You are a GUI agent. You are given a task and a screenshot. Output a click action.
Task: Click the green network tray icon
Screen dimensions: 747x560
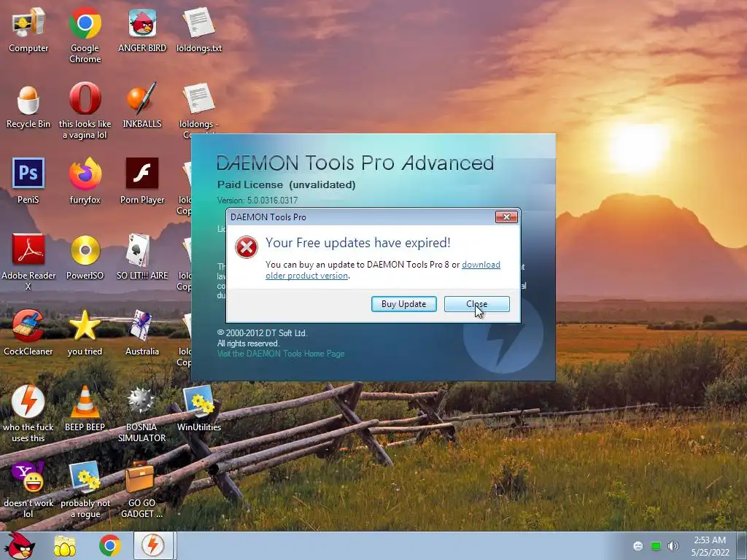click(656, 546)
